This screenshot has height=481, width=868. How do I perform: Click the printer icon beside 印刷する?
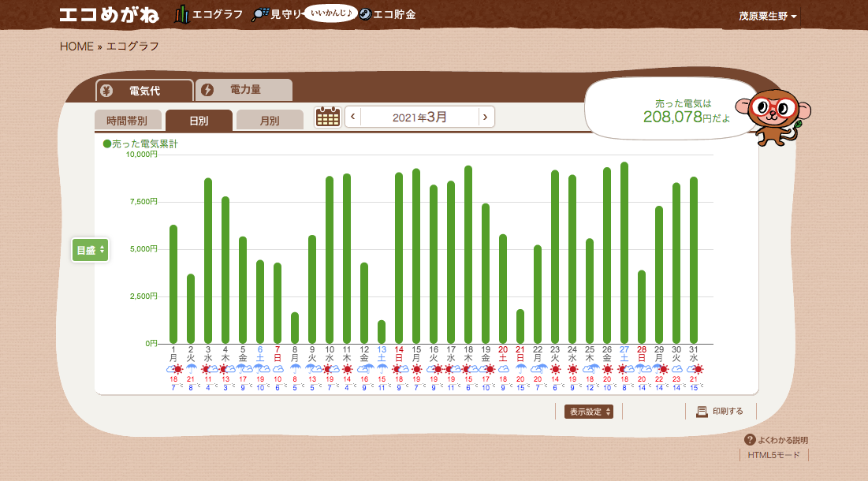coord(702,412)
